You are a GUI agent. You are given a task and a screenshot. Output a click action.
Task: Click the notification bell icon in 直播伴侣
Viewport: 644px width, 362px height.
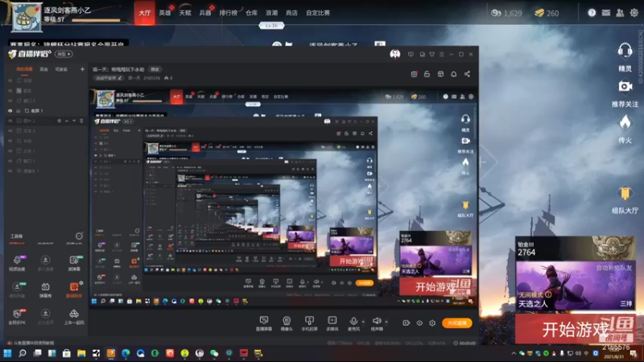(454, 74)
